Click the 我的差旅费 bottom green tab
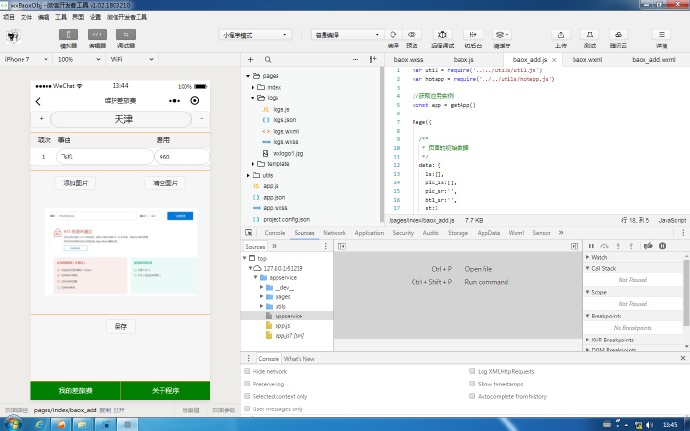 pyautogui.click(x=75, y=390)
